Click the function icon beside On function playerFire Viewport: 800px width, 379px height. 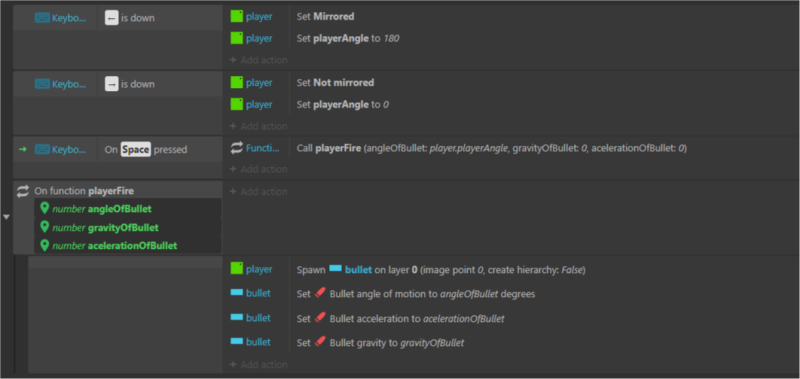(x=23, y=191)
